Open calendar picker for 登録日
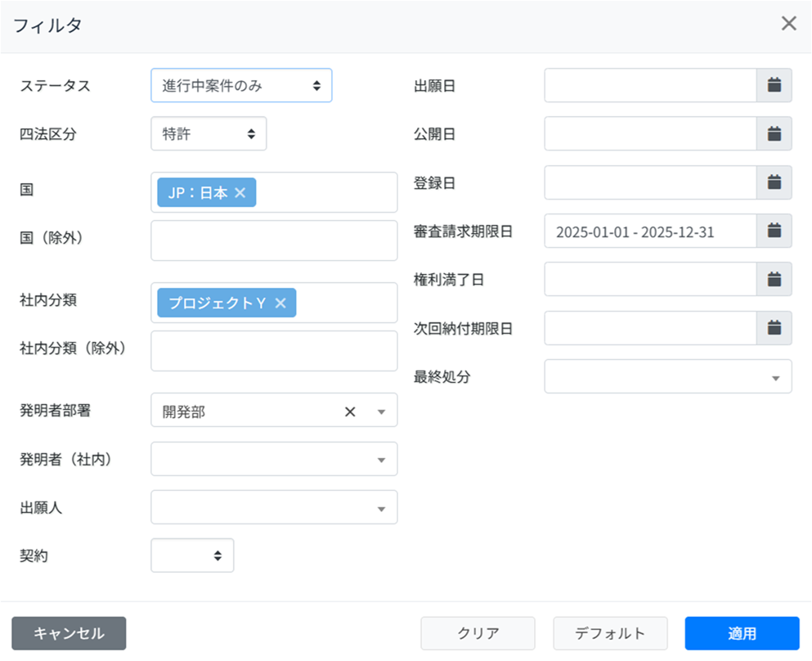812x661 pixels. pos(774,182)
